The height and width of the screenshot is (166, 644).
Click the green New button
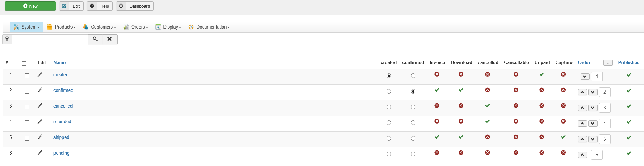click(x=30, y=6)
